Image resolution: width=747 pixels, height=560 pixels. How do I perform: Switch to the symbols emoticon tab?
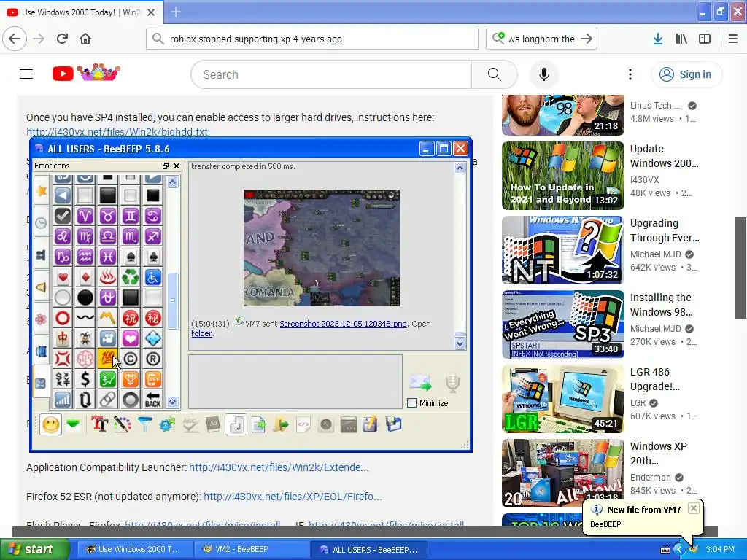click(x=42, y=382)
